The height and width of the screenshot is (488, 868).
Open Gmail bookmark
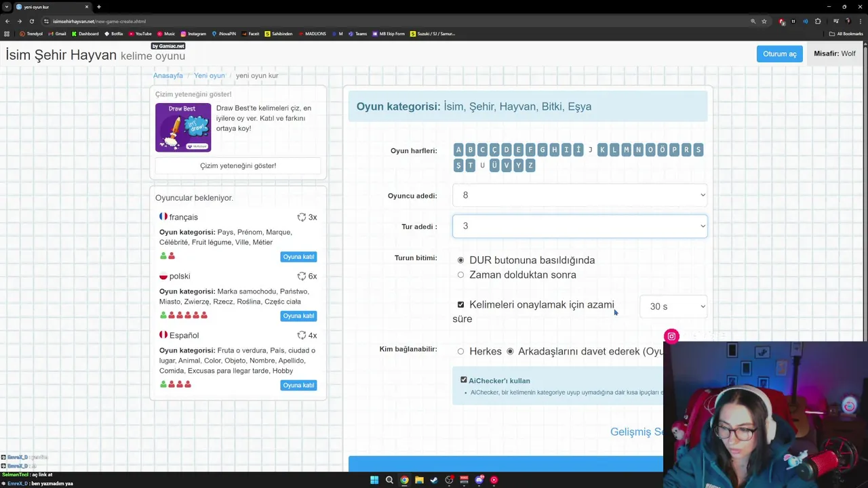pyautogui.click(x=58, y=34)
